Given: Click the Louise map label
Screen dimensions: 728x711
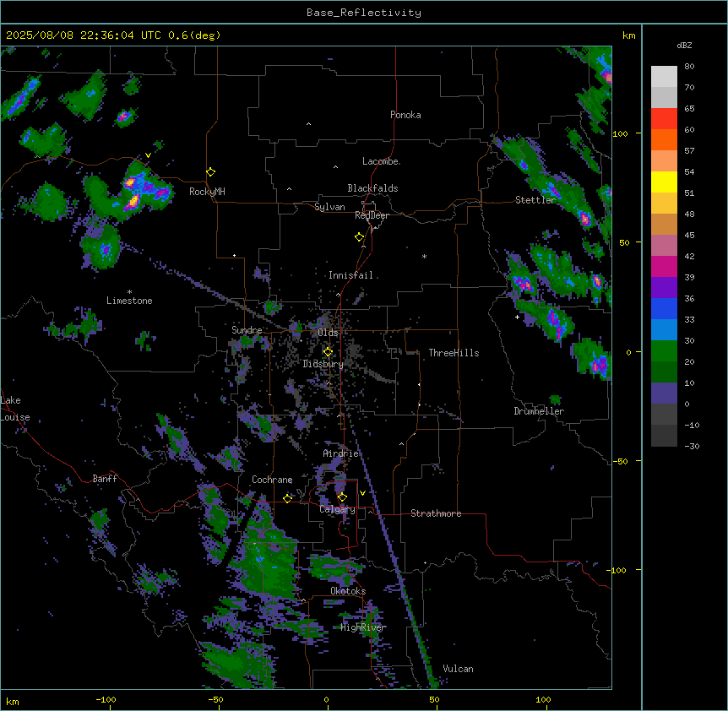Looking at the screenshot, I should [15, 417].
